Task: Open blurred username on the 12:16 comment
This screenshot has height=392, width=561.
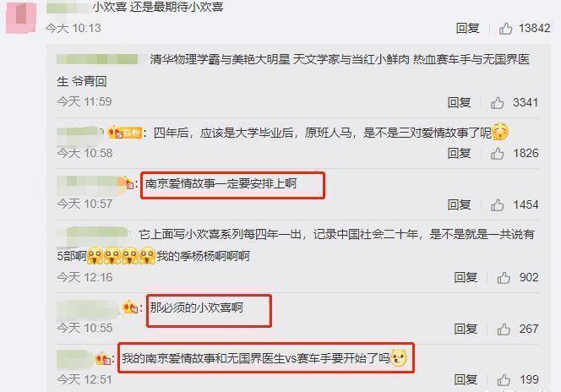Action: tap(94, 233)
